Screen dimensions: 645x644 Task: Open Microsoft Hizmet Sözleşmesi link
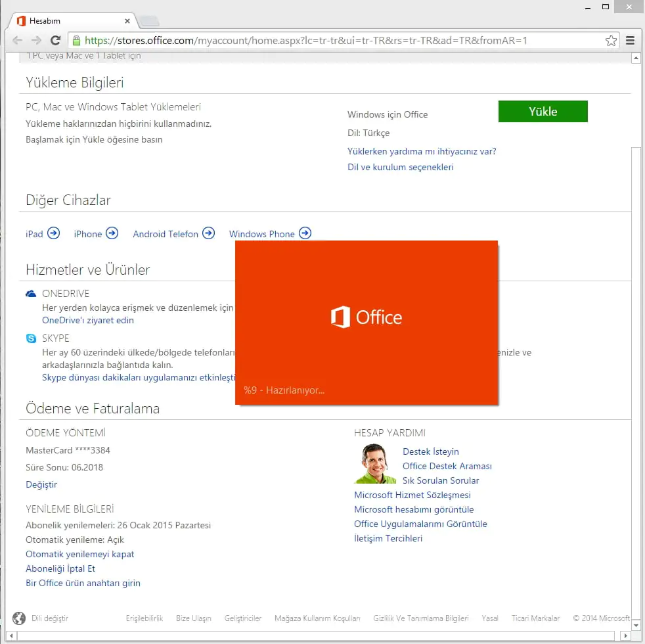[x=412, y=495]
